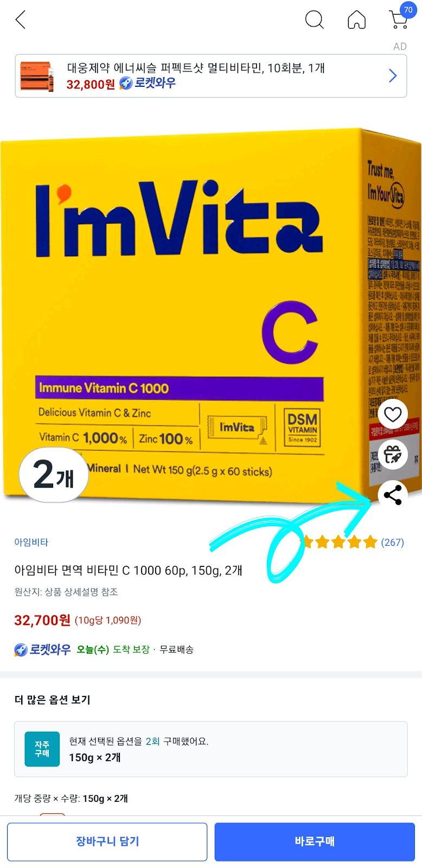Screen dimensions: 422x868
Task: View the 267 reviews count
Action: pyautogui.click(x=392, y=542)
